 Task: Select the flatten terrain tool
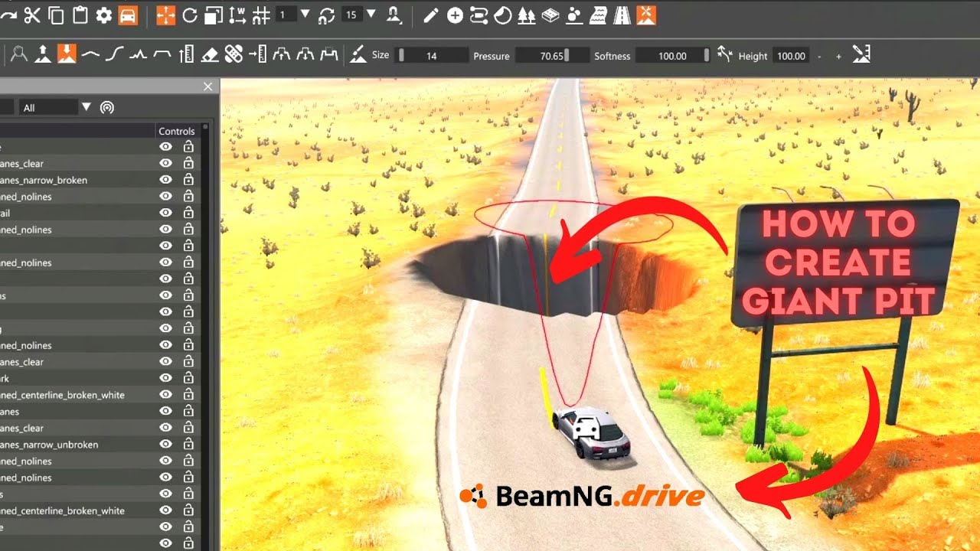click(162, 54)
